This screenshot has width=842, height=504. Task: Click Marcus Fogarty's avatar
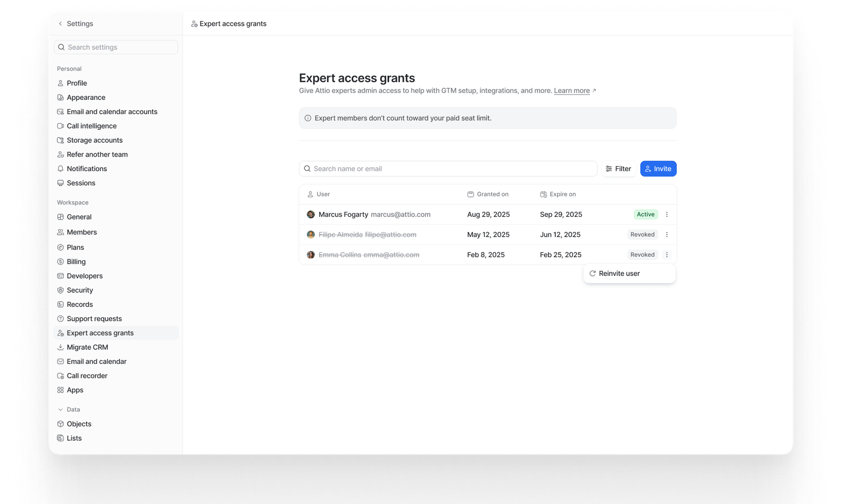(x=310, y=214)
